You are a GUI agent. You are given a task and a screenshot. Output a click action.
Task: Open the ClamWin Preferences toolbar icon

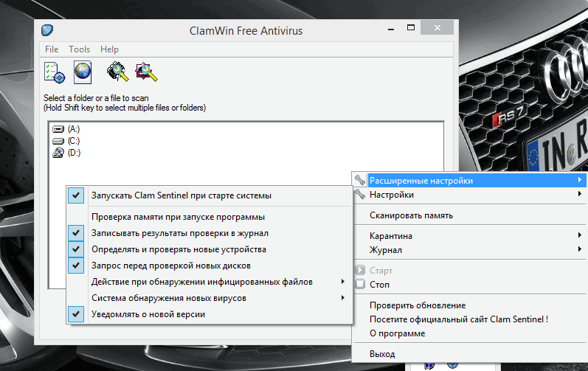point(55,72)
